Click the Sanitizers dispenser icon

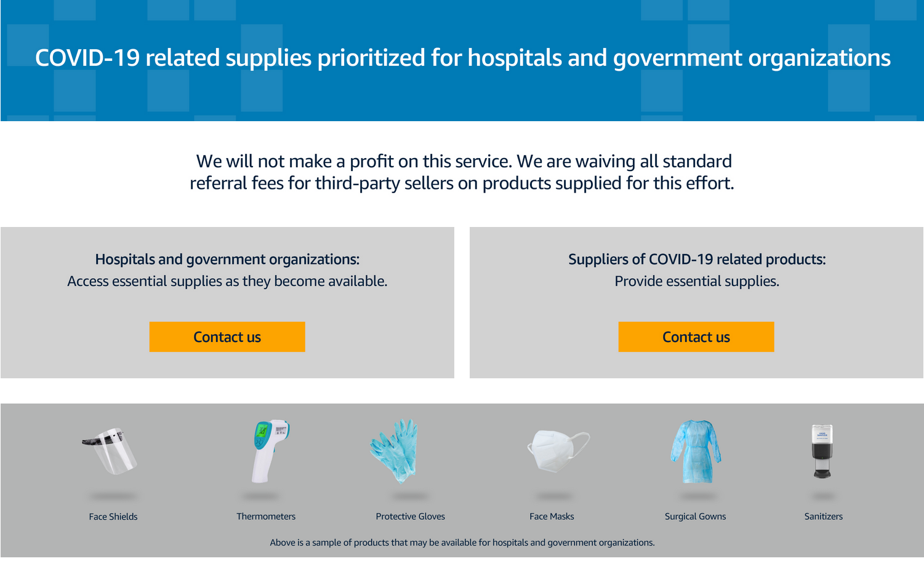pos(822,452)
